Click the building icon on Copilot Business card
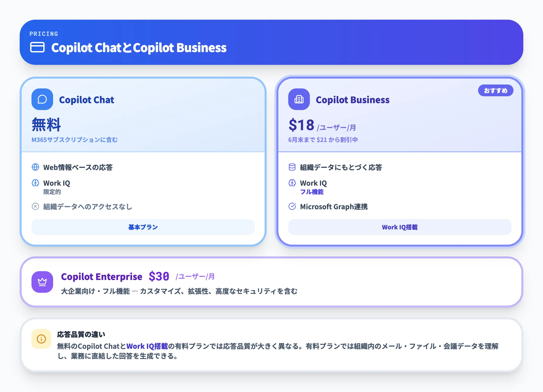The height and width of the screenshot is (392, 543). tap(299, 99)
